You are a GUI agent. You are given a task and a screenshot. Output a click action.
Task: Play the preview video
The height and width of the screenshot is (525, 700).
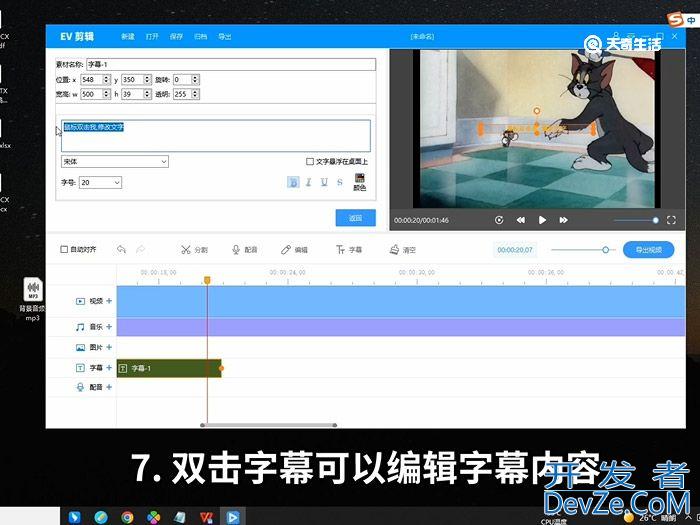(x=542, y=220)
